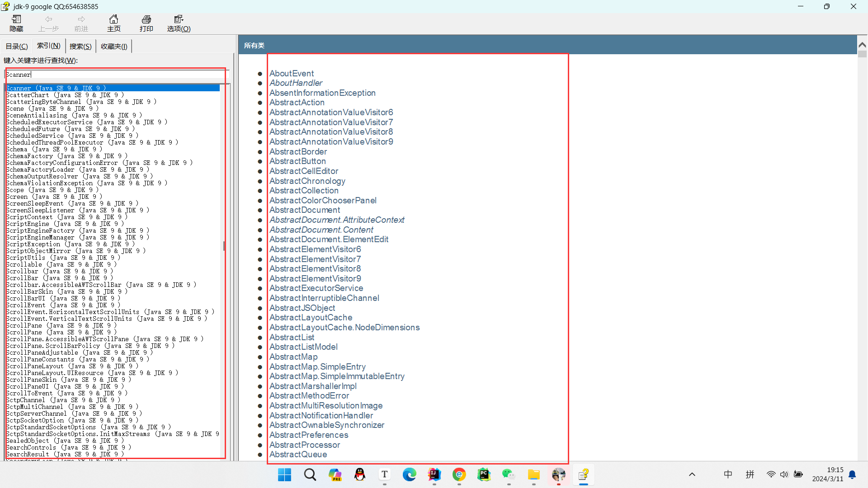Select SctpChannel index entry
868x488 pixels.
(63, 400)
